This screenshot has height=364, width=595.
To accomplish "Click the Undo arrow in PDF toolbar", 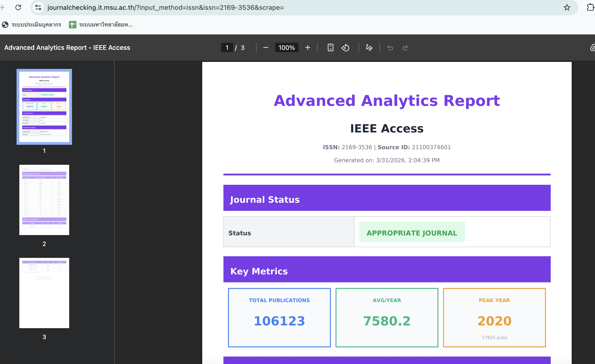I will (x=390, y=48).
